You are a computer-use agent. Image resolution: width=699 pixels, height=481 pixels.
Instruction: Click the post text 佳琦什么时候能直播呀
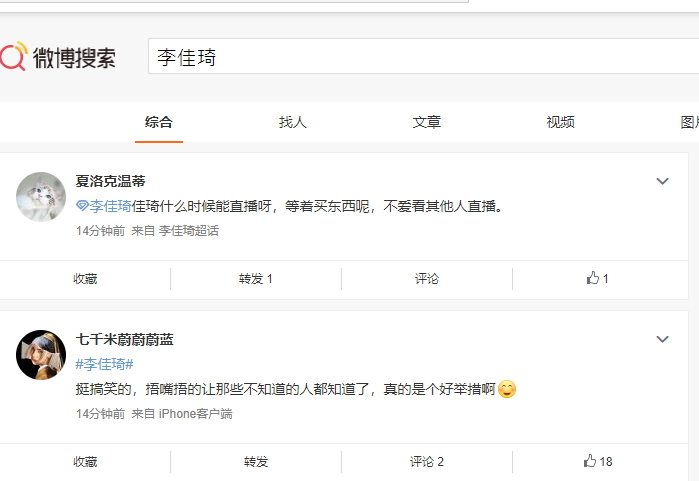tap(201, 206)
